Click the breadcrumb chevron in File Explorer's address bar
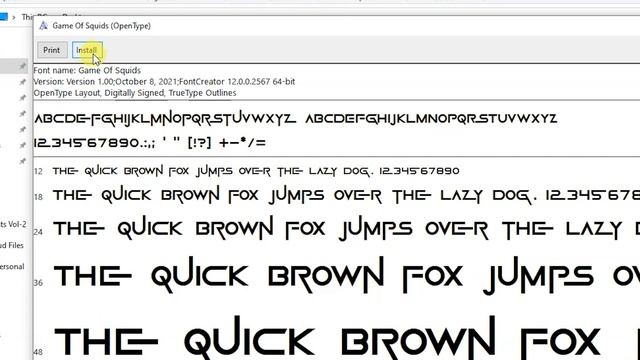Screen dimensions: 640x360 14,17
